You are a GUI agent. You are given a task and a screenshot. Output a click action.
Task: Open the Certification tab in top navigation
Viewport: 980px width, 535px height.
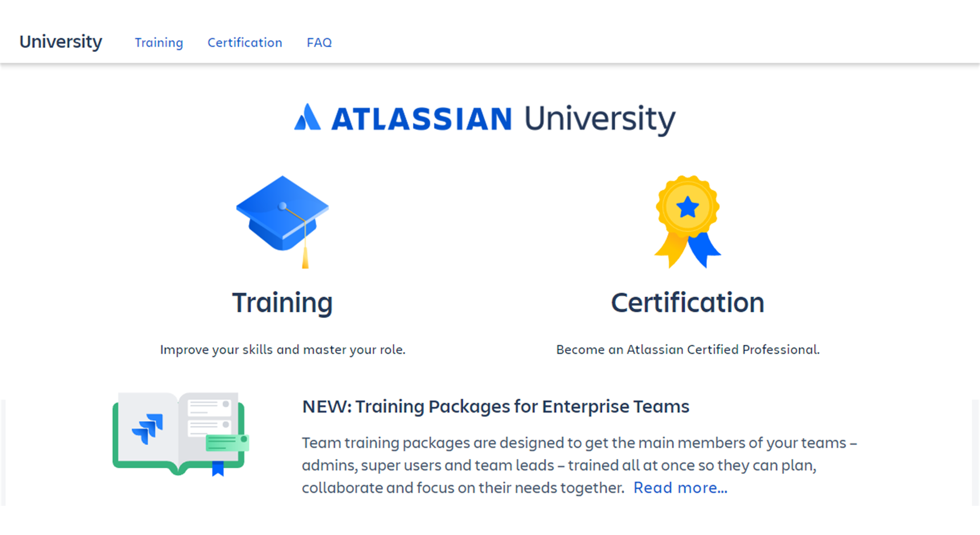click(x=245, y=42)
